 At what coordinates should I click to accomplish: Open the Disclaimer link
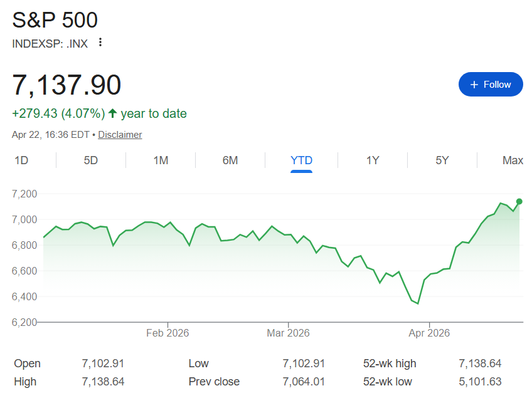click(120, 134)
